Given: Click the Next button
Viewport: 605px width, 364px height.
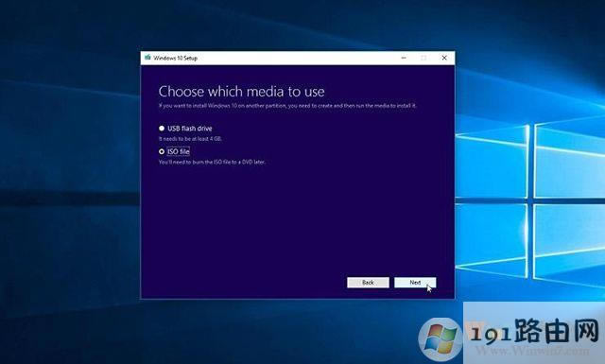Looking at the screenshot, I should tap(415, 283).
